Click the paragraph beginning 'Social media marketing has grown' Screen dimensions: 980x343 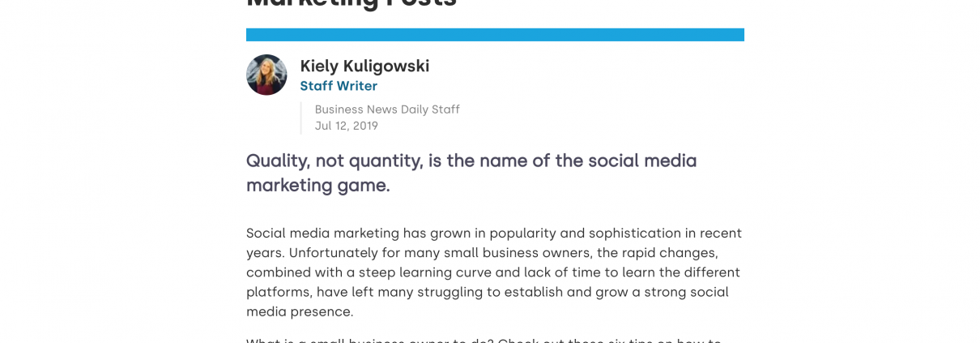tap(494, 272)
